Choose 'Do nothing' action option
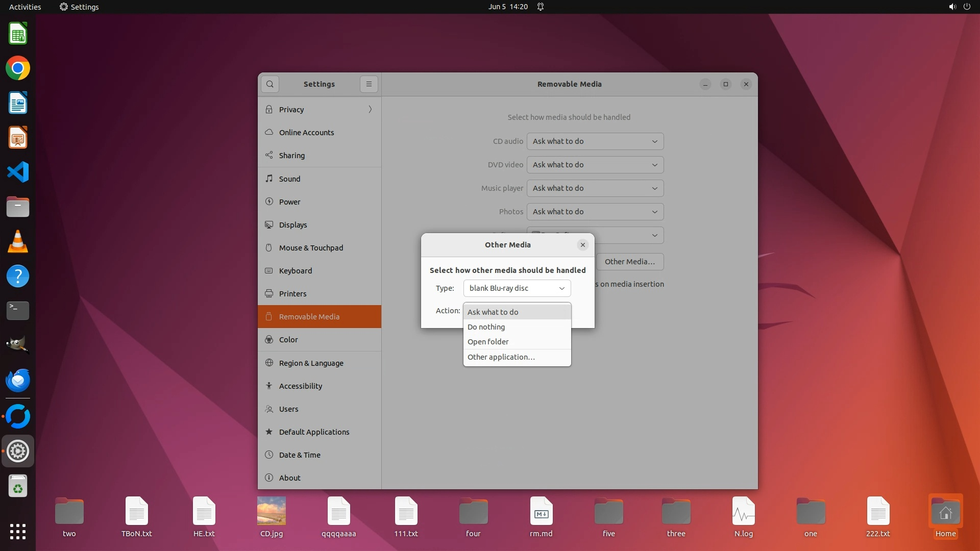 (x=486, y=327)
